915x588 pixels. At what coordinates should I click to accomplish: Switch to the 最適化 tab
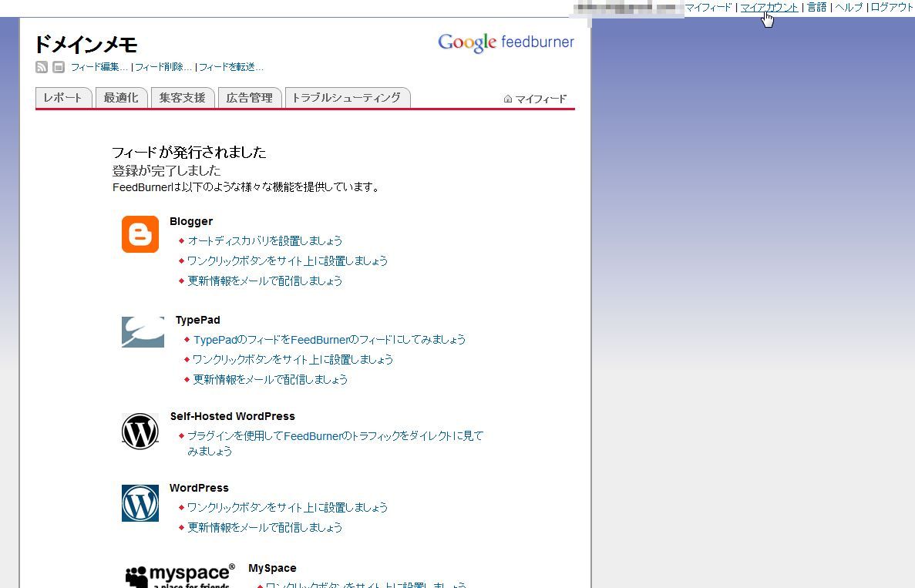121,97
